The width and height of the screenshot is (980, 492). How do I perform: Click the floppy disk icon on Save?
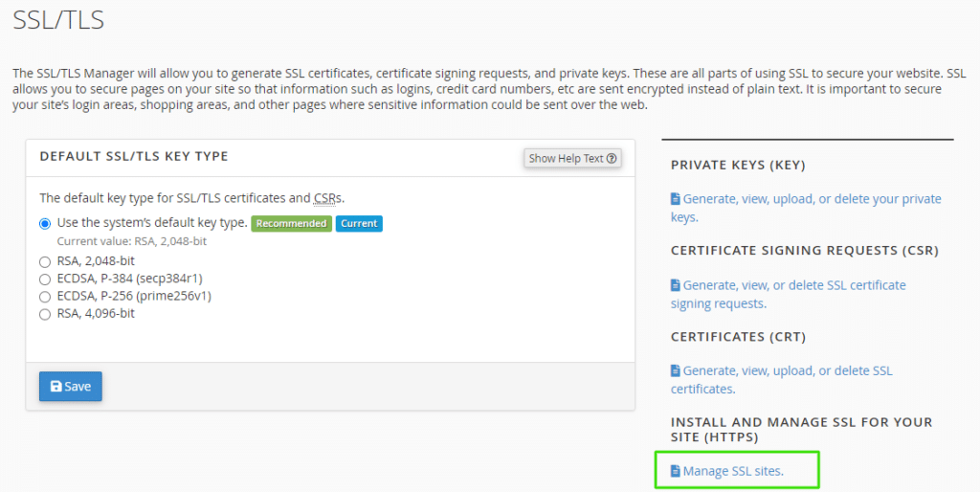[56, 387]
